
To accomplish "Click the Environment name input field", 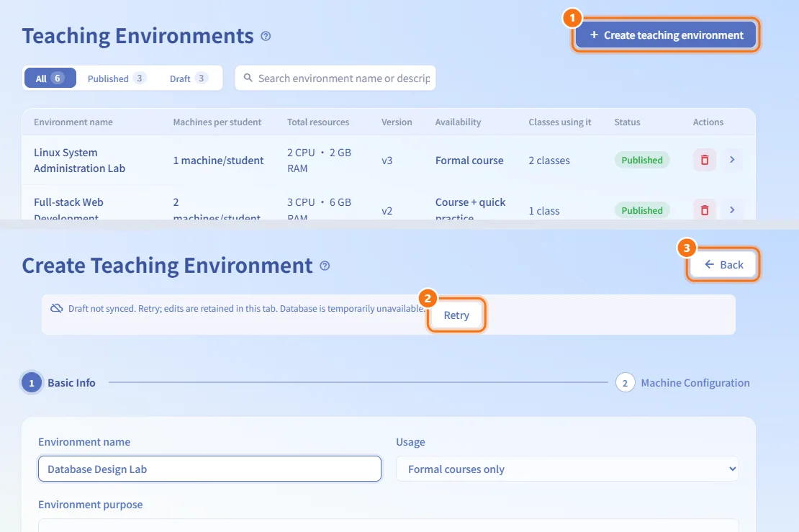I will [x=209, y=469].
